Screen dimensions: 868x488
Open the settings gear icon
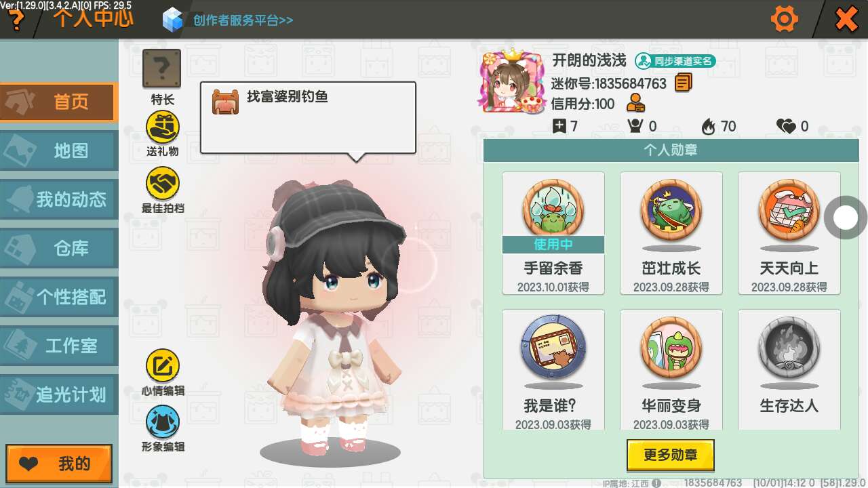[785, 19]
